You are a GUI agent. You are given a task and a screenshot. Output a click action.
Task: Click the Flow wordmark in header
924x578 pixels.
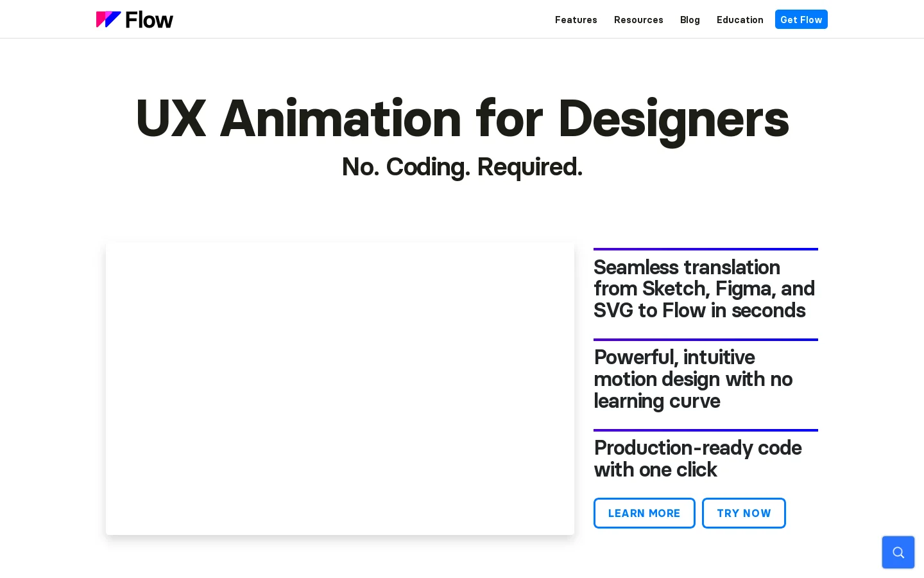[x=149, y=20]
